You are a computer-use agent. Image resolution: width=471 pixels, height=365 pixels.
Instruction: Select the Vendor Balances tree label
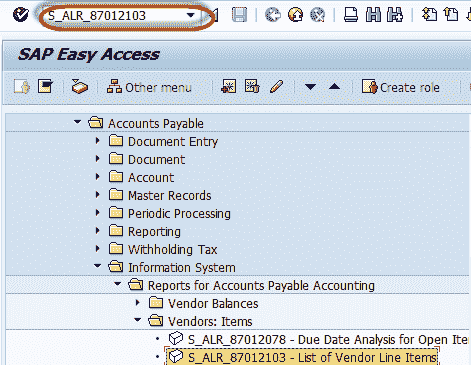point(213,304)
